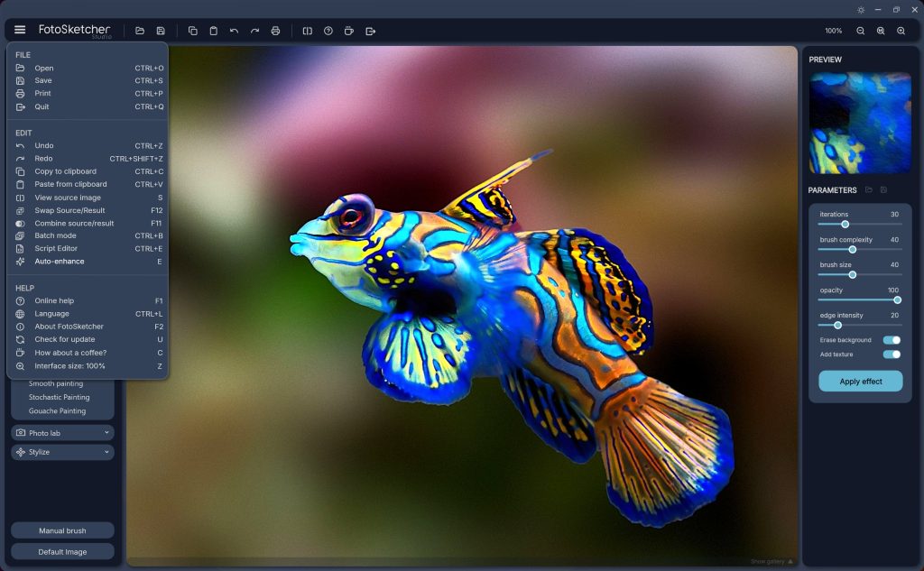Screen dimensions: 924x571
Task: Select Gouache Painting effect
Action: tap(57, 410)
